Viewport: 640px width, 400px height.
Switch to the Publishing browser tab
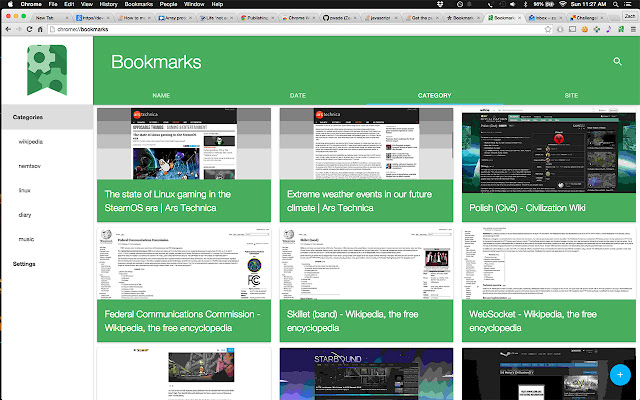[258, 18]
